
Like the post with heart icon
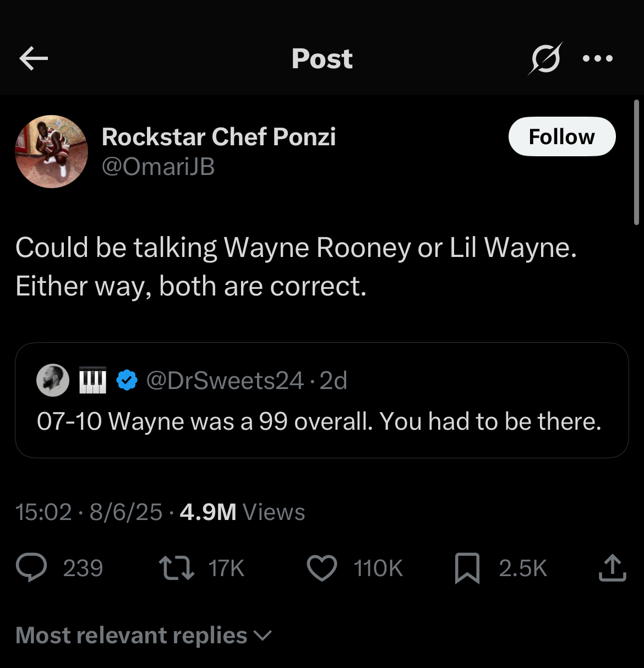[321, 568]
